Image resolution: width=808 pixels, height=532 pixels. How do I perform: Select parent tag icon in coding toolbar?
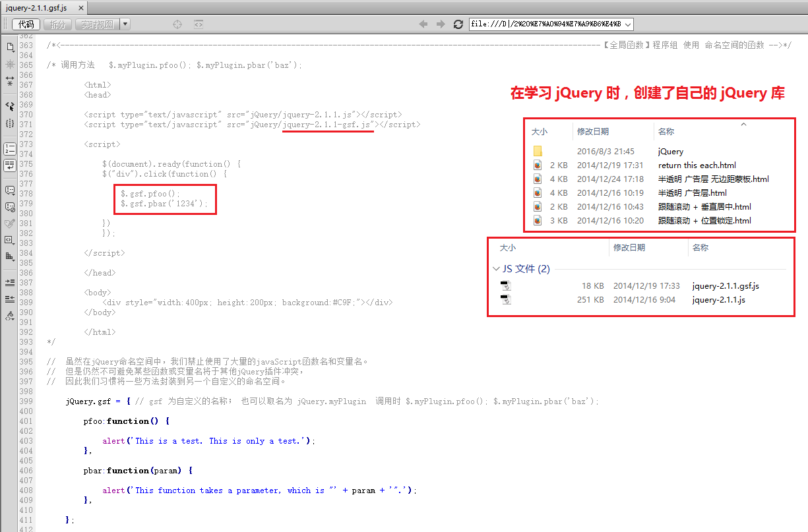click(x=10, y=106)
